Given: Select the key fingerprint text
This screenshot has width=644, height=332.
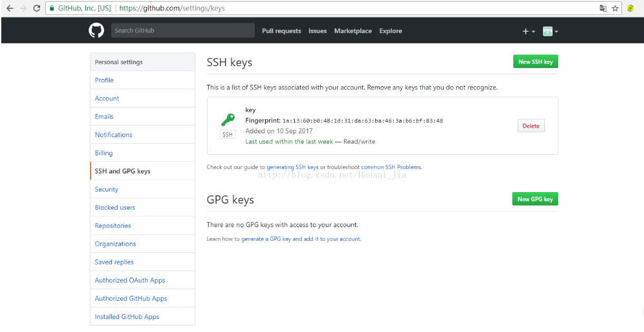Looking at the screenshot, I should [363, 121].
